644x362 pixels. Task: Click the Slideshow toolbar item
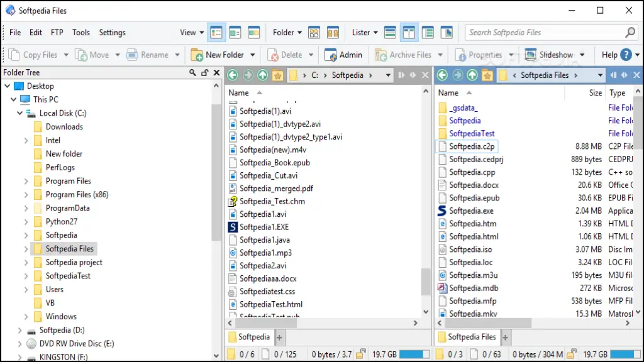click(x=549, y=55)
